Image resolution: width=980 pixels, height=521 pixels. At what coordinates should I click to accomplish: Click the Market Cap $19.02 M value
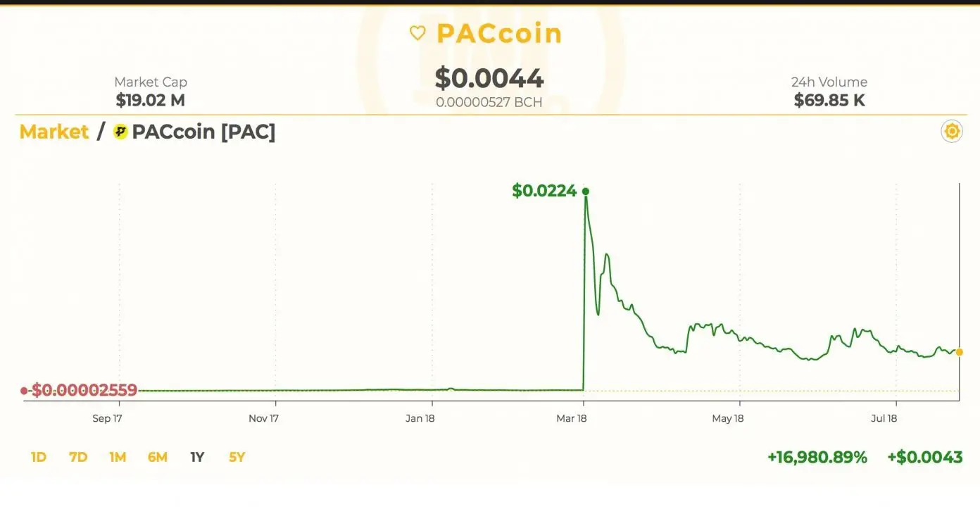(x=151, y=100)
